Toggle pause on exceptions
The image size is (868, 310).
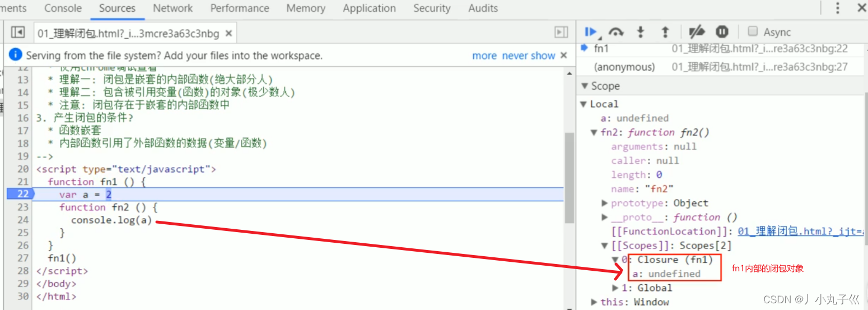[x=722, y=33]
